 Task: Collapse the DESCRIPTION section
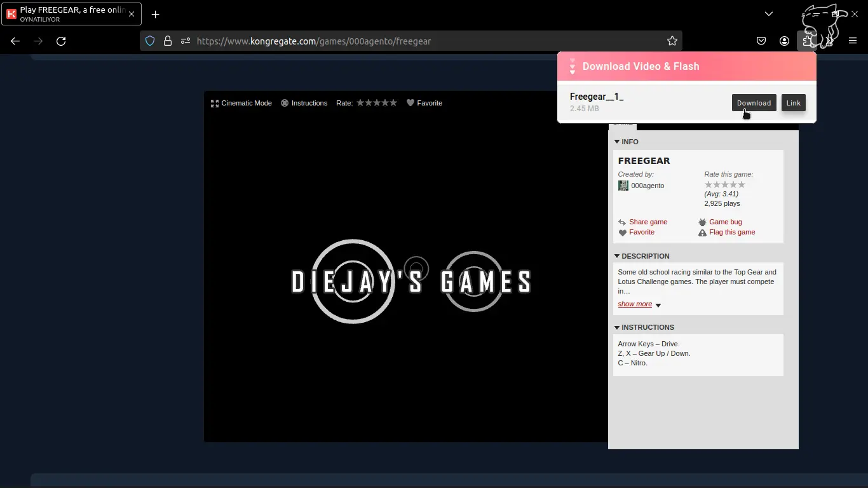click(642, 256)
